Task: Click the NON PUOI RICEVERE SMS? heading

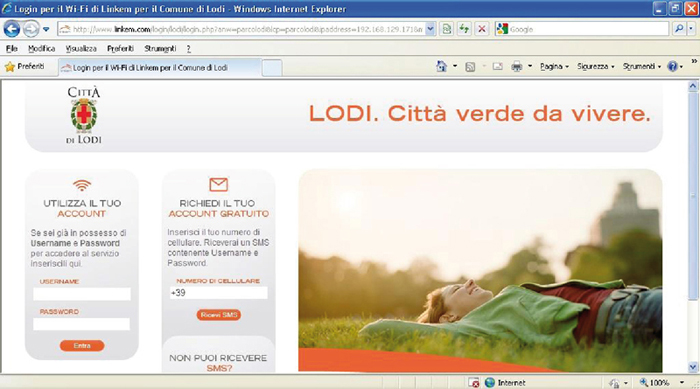Action: [218, 363]
